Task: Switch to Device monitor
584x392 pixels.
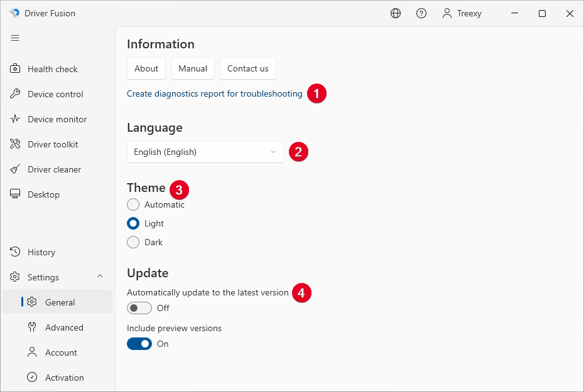Action: coord(58,119)
